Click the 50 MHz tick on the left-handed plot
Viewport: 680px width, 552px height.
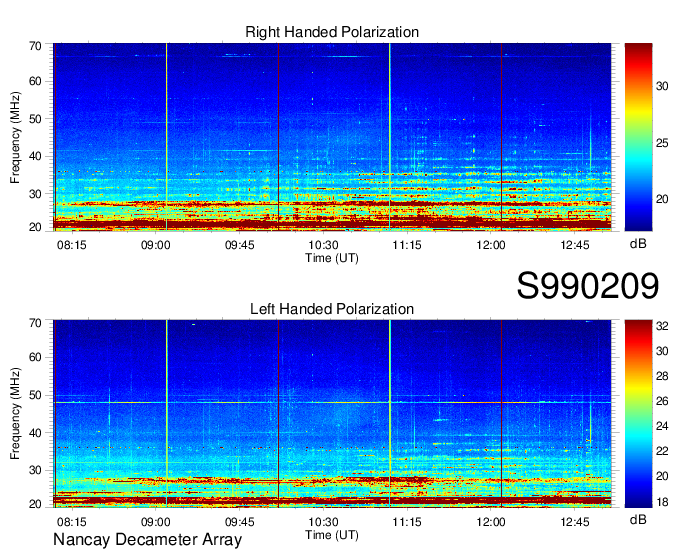pyautogui.click(x=35, y=395)
